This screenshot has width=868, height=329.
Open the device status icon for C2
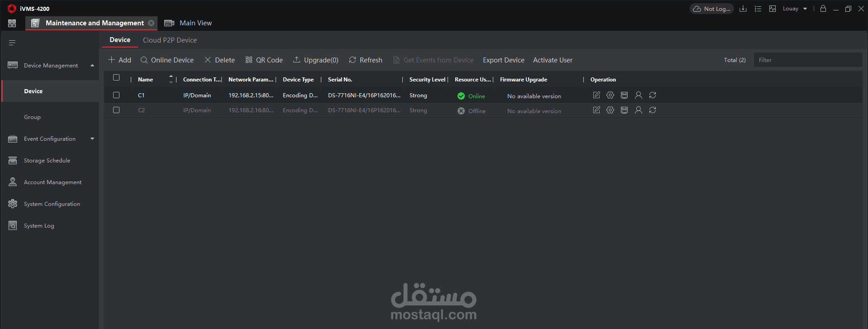[x=625, y=110]
